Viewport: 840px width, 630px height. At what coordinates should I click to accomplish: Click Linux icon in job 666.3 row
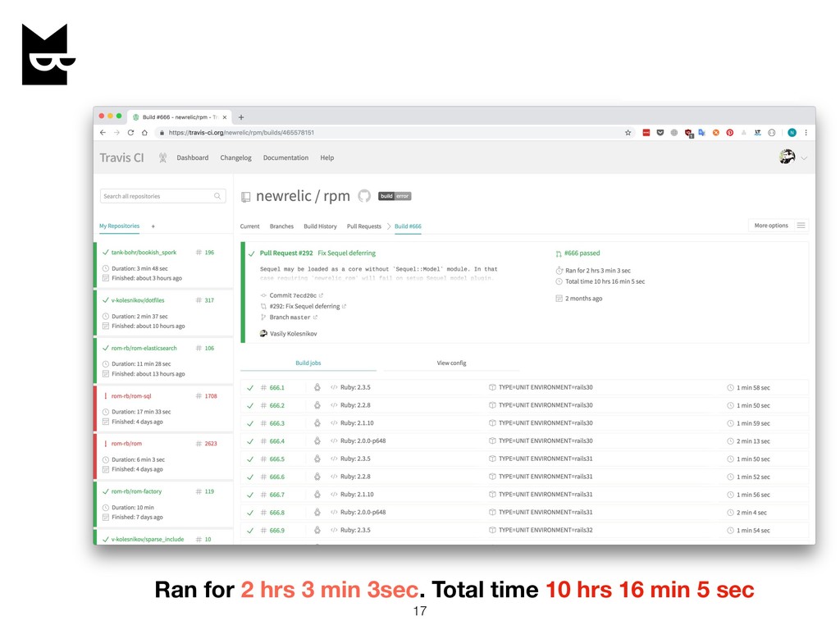[x=317, y=423]
